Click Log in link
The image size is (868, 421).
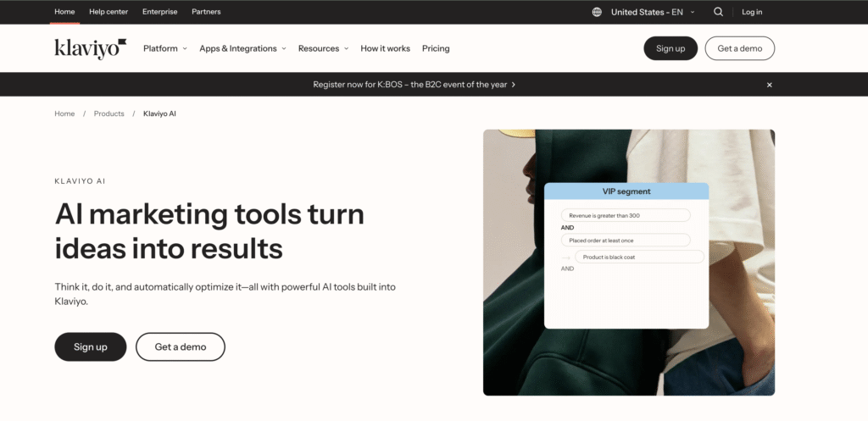(x=752, y=12)
